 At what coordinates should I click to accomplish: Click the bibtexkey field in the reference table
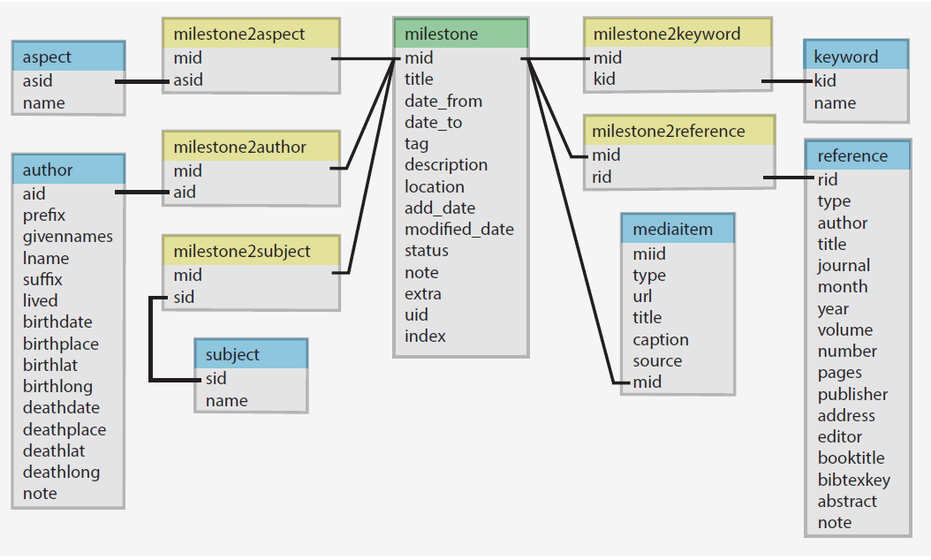[852, 480]
